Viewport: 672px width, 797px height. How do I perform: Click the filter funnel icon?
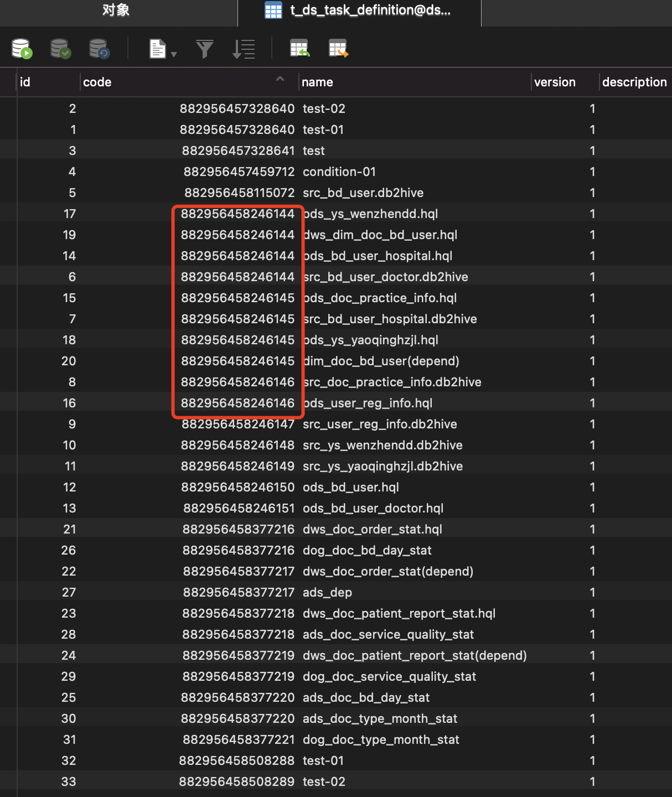pos(205,49)
